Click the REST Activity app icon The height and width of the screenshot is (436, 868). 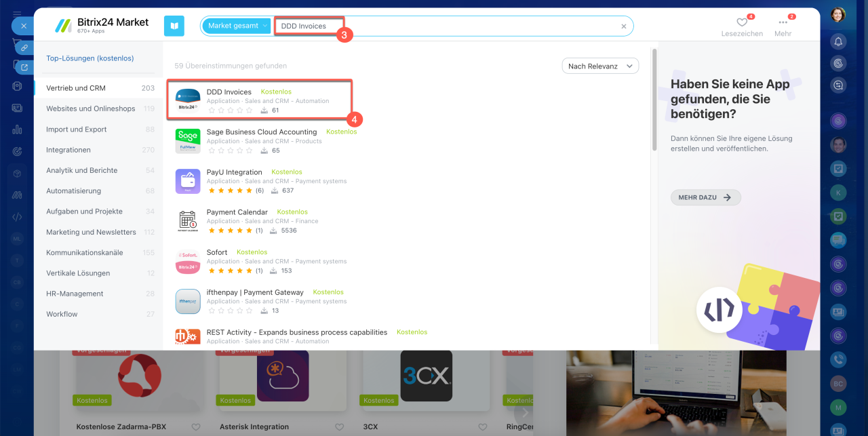coord(188,338)
